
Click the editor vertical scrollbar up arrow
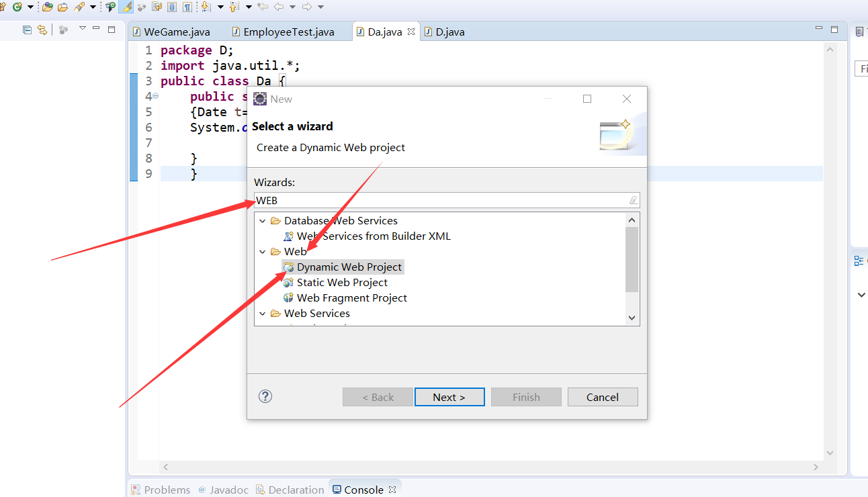[830, 50]
